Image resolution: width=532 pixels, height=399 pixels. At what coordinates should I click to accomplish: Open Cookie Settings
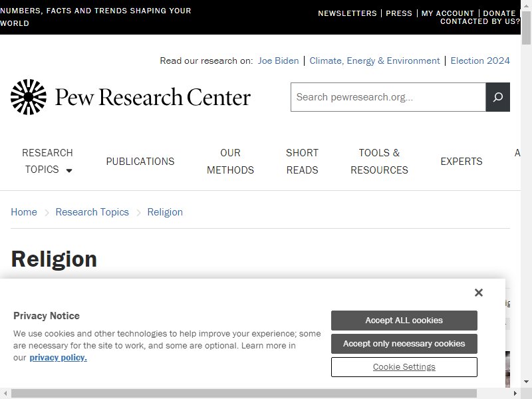(x=404, y=367)
